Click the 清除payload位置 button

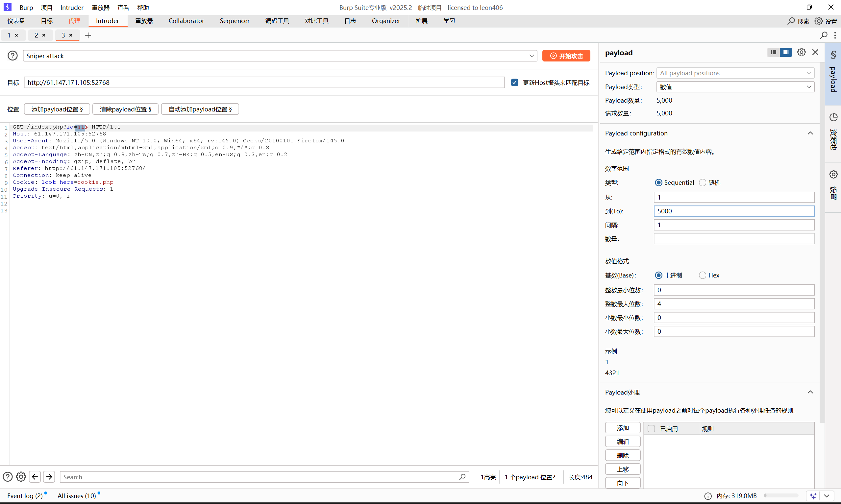click(125, 109)
